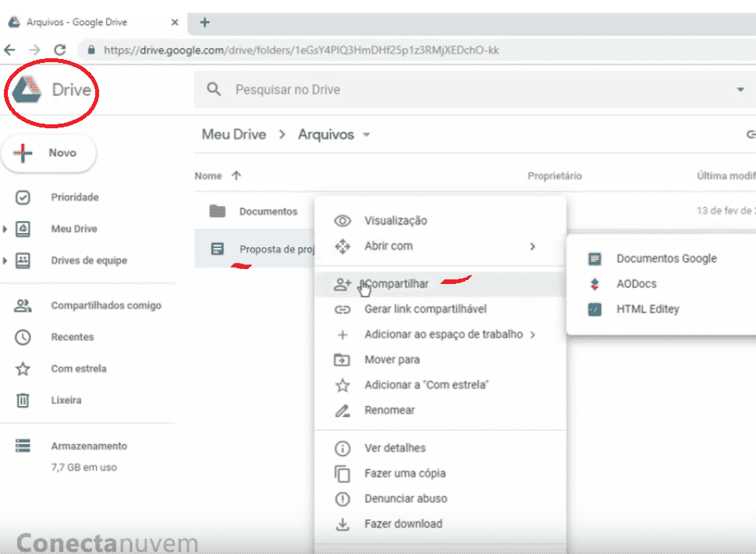Click Arquivos in the breadcrumb

(326, 135)
